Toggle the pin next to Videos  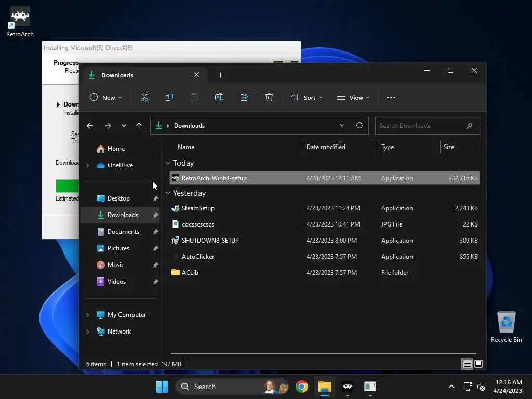point(155,282)
